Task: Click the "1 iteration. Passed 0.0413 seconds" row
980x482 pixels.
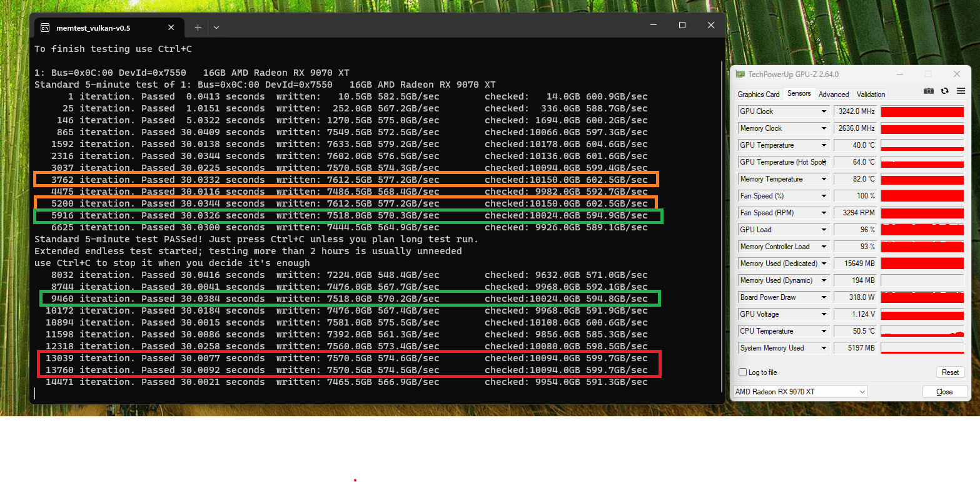Action: click(357, 96)
